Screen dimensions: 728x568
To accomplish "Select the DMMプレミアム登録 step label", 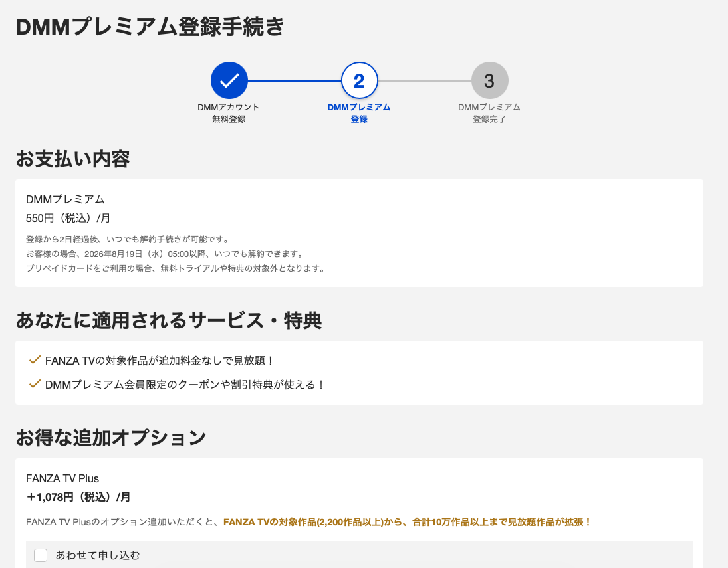I will (359, 113).
